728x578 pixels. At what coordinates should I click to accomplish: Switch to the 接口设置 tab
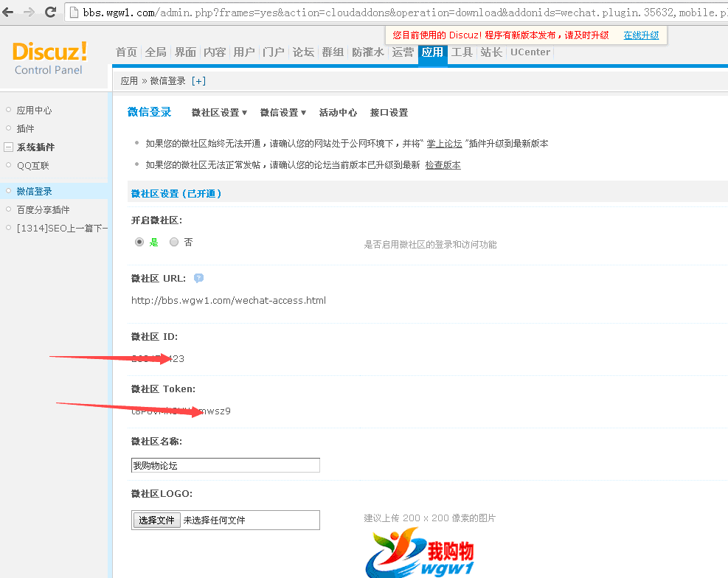pos(389,113)
